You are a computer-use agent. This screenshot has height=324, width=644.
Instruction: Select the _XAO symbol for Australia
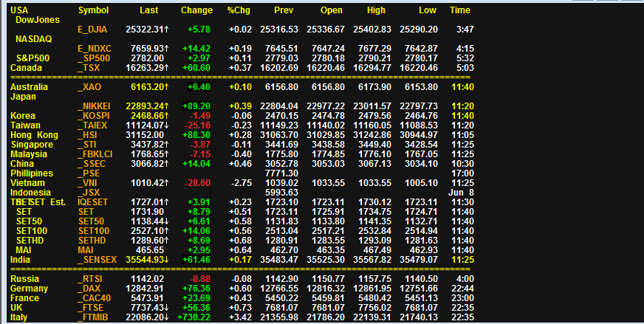pyautogui.click(x=89, y=87)
